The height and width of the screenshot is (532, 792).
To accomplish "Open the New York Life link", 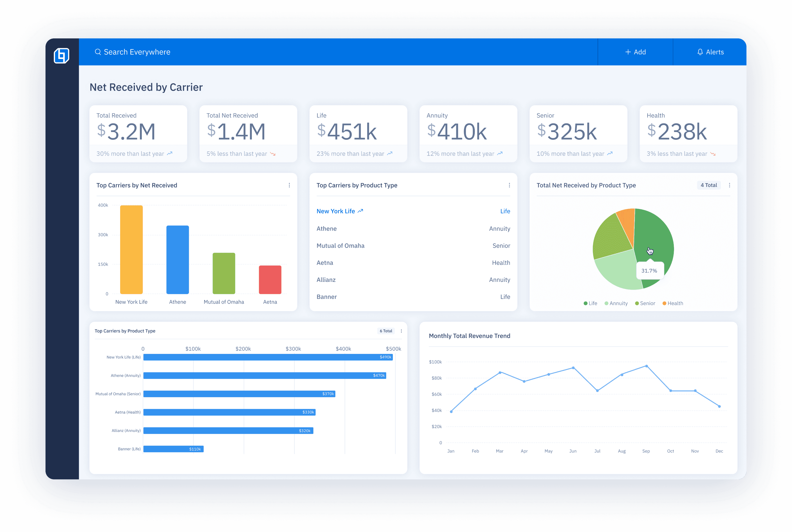I will (x=336, y=211).
